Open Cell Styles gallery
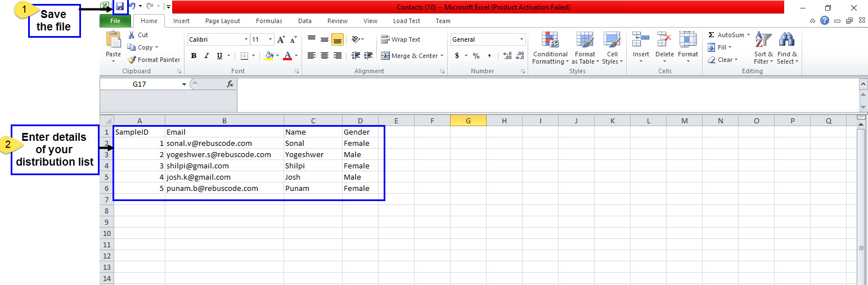868x285 pixels. click(612, 48)
